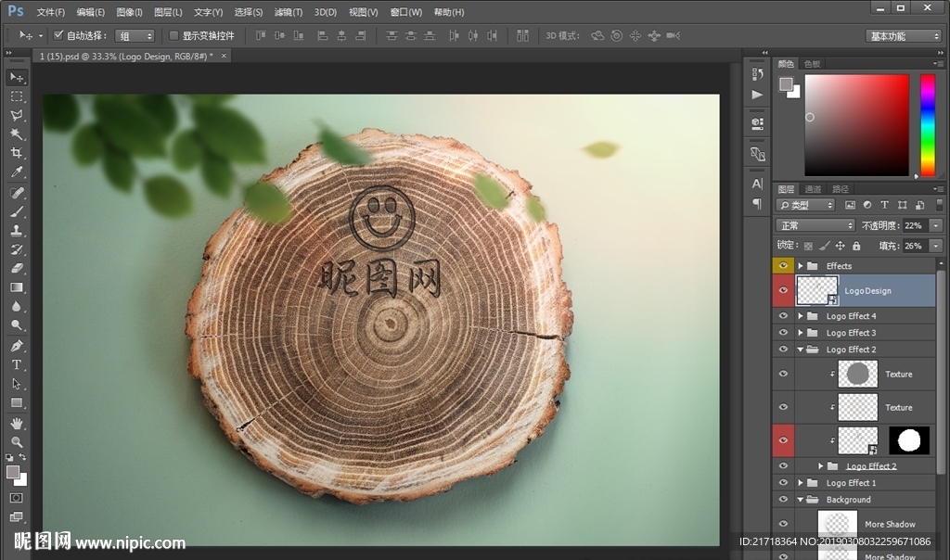
Task: Select the Dodge tool
Action: coord(17,325)
